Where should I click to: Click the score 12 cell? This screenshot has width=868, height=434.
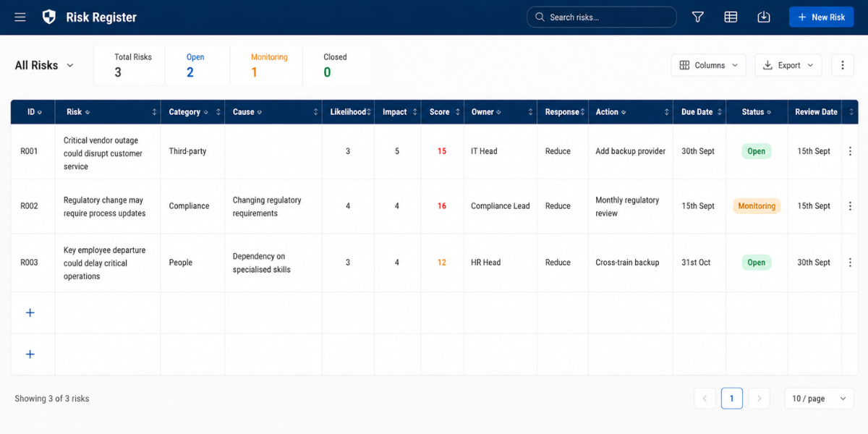[442, 263]
